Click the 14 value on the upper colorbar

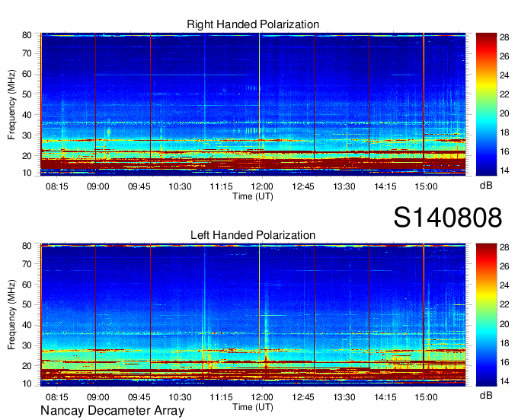pyautogui.click(x=504, y=170)
